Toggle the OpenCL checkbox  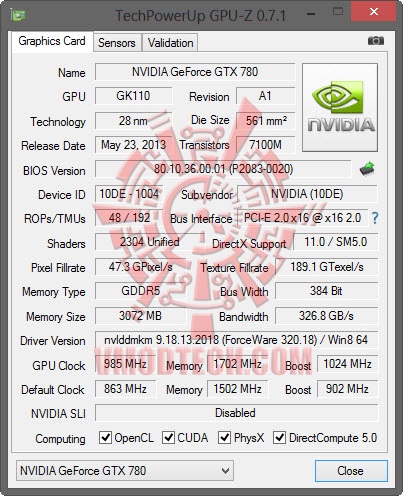click(105, 437)
